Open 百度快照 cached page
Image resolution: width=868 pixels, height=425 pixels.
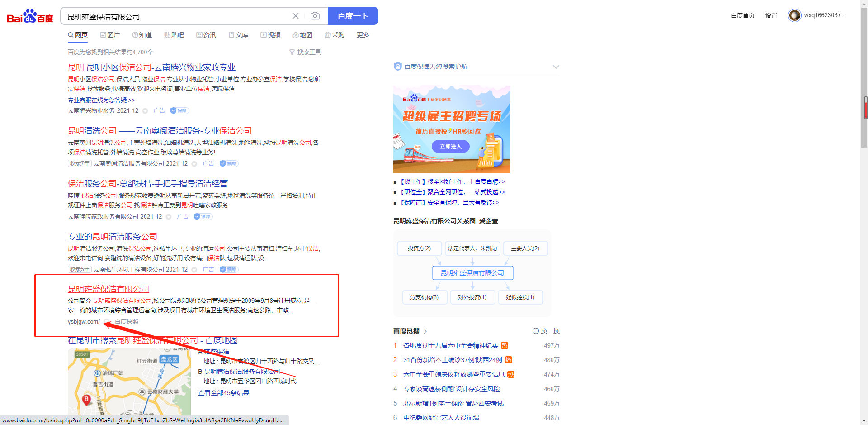tap(127, 321)
